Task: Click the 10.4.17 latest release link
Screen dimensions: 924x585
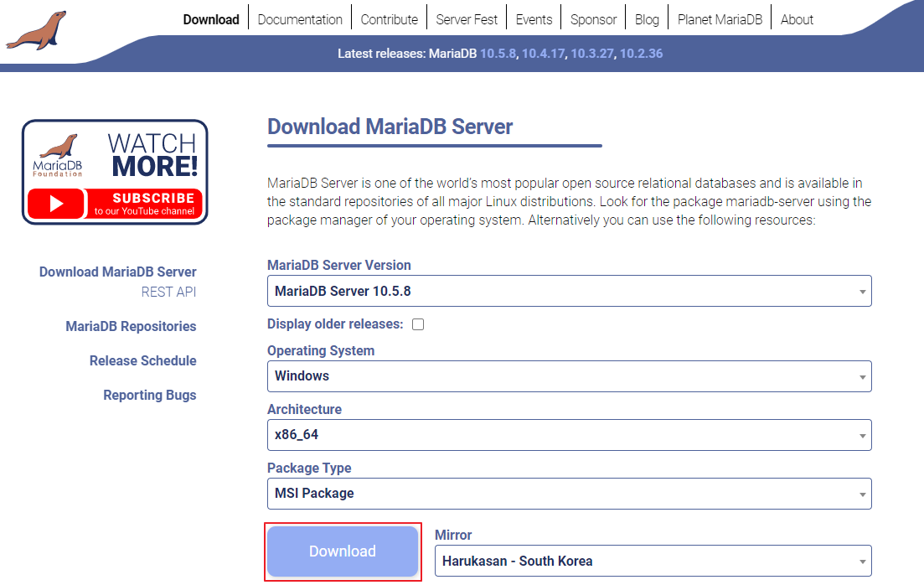Action: [x=544, y=54]
